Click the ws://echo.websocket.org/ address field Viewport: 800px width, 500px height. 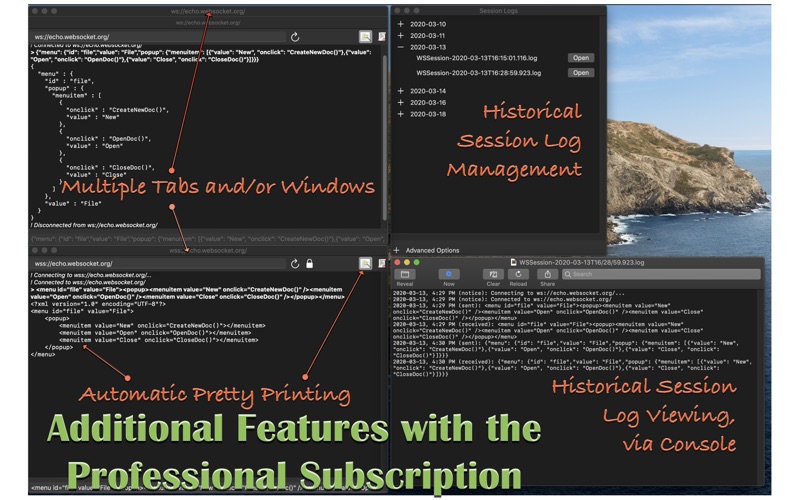158,37
